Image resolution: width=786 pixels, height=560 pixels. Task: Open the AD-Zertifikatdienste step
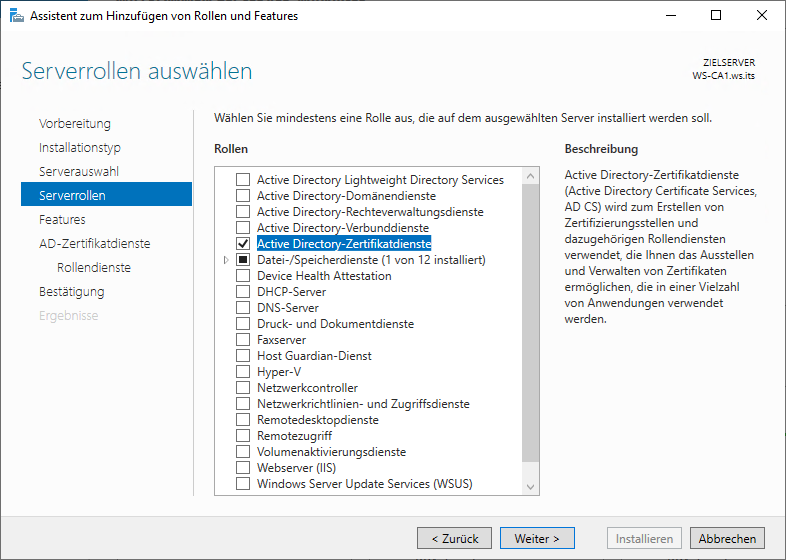click(x=95, y=244)
